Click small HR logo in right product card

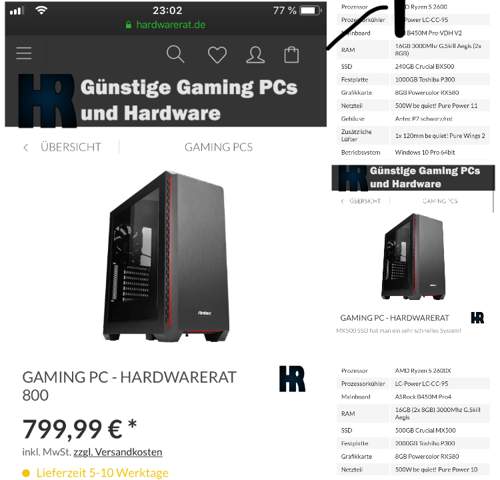(477, 318)
